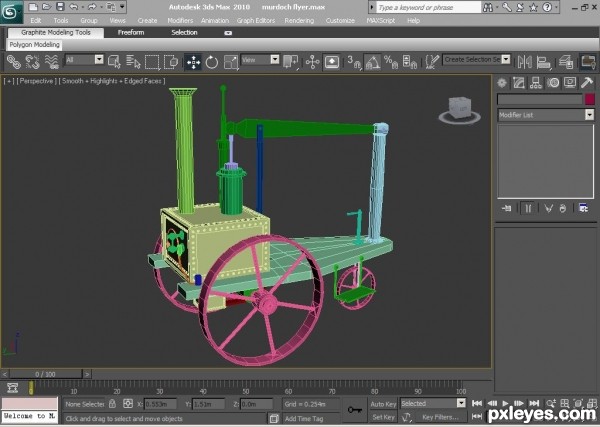
Task: Click the Set Key button
Action: [383, 417]
